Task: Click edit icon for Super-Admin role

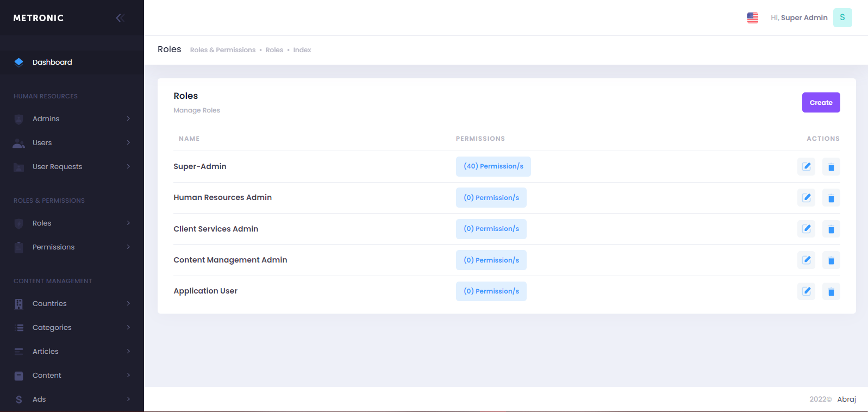Action: [806, 167]
